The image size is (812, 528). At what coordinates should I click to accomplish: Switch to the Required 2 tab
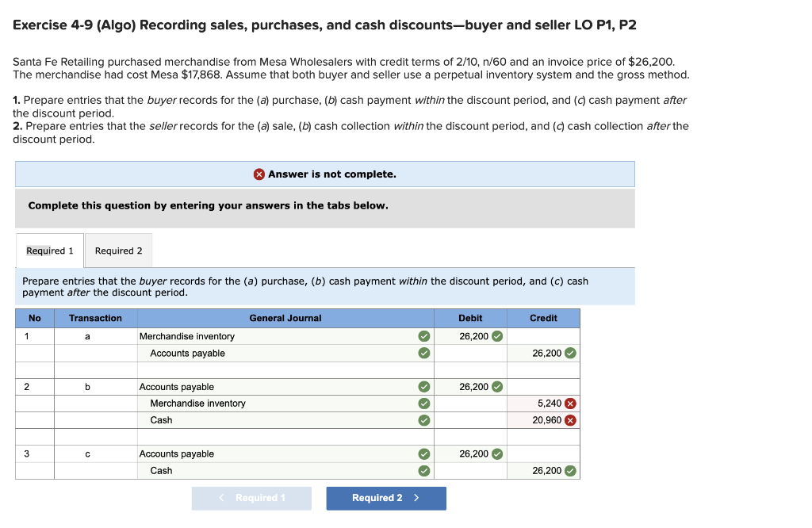tap(117, 250)
